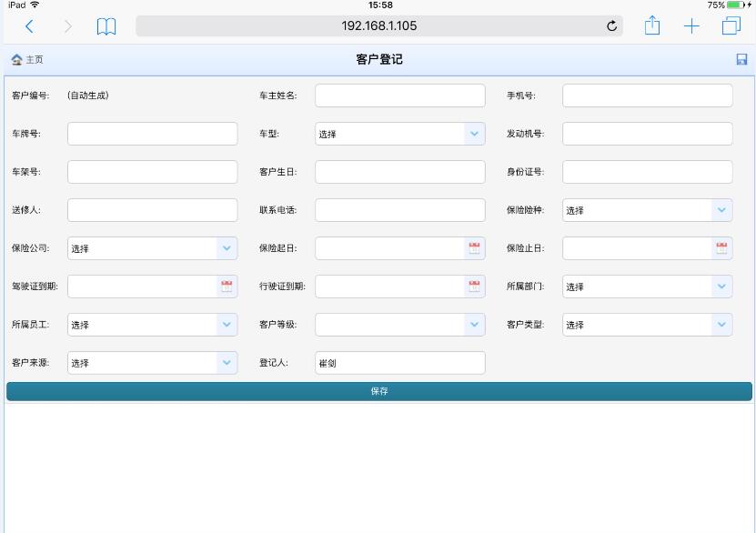Open a new tab with plus icon
The image size is (756, 533).
pyautogui.click(x=691, y=26)
